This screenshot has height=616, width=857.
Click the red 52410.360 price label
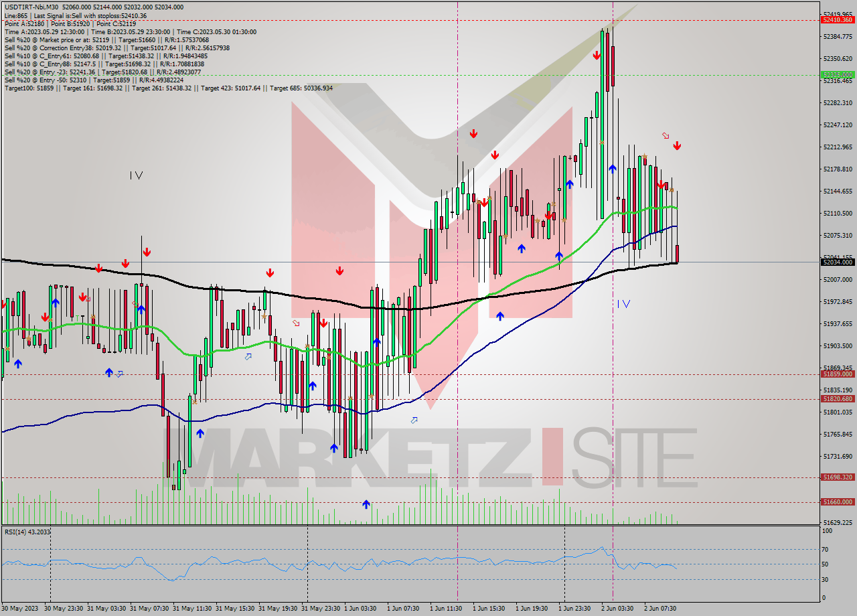pos(838,20)
